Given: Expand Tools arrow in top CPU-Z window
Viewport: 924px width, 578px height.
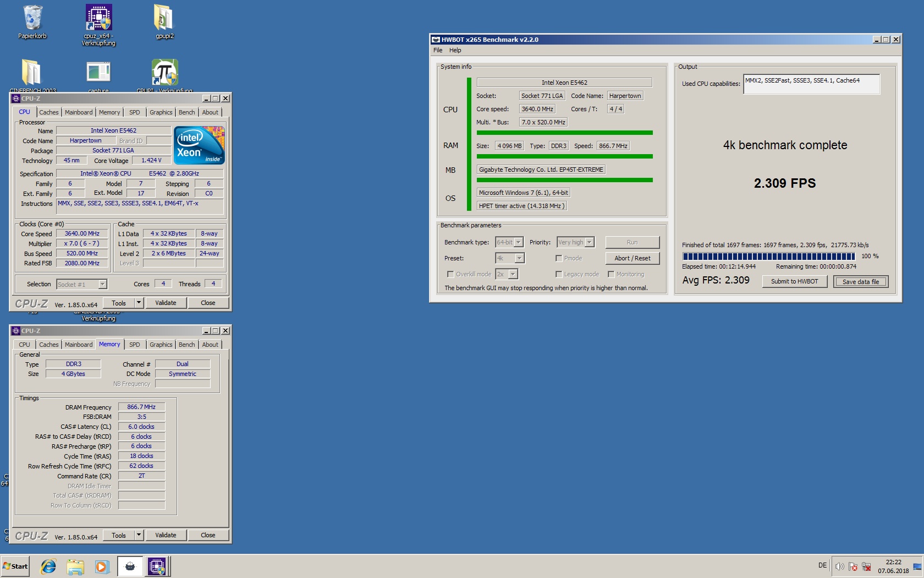Looking at the screenshot, I should coord(139,303).
